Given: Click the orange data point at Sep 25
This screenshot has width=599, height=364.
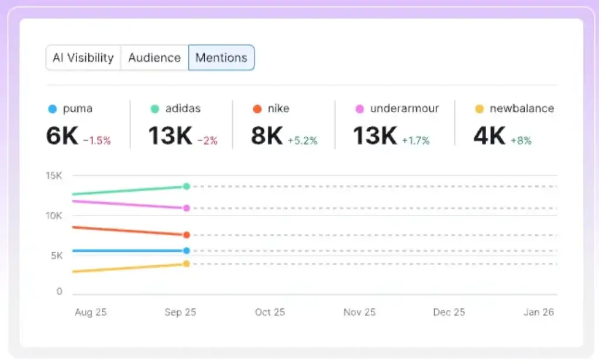Looking at the screenshot, I should (x=187, y=235).
